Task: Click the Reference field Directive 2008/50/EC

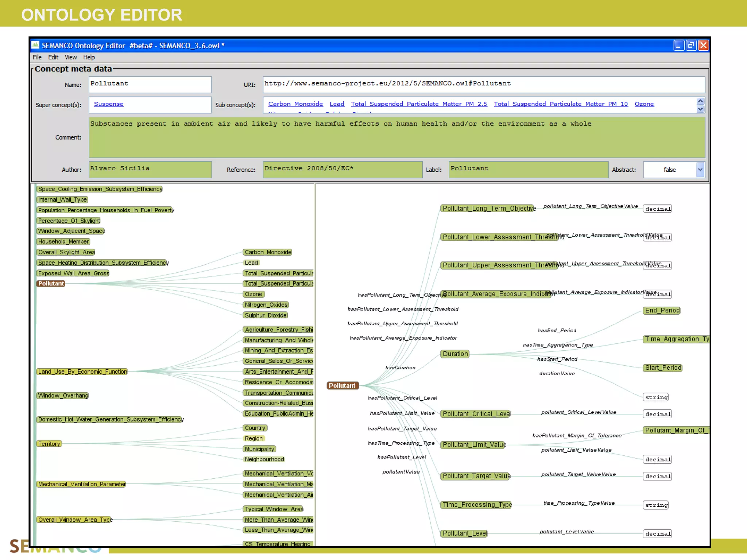Action: (x=342, y=170)
